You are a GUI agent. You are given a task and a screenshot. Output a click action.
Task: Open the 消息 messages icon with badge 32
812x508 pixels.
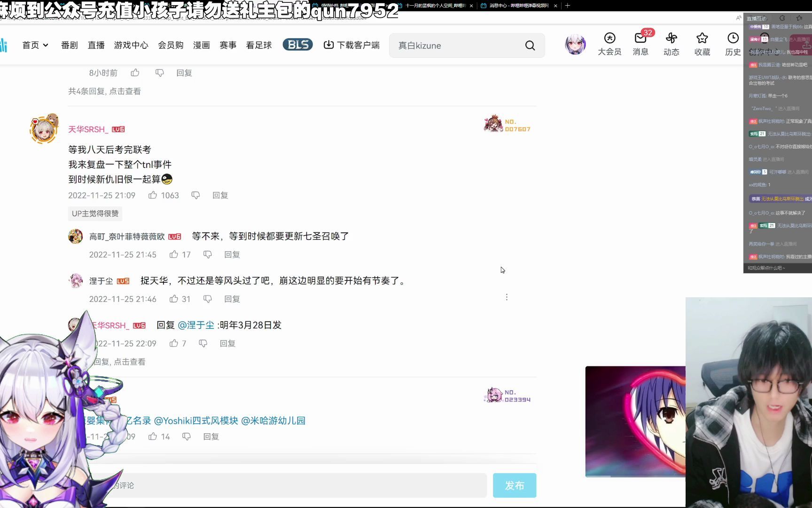640,44
